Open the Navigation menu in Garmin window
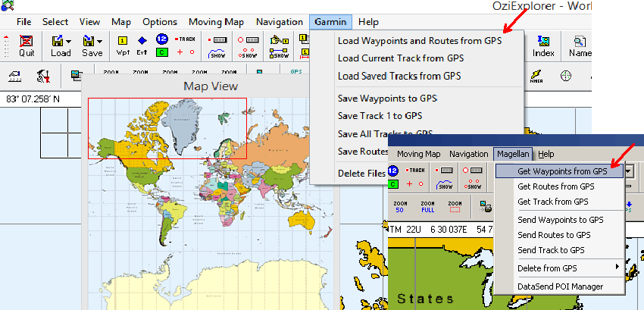The width and height of the screenshot is (644, 310). (x=280, y=22)
